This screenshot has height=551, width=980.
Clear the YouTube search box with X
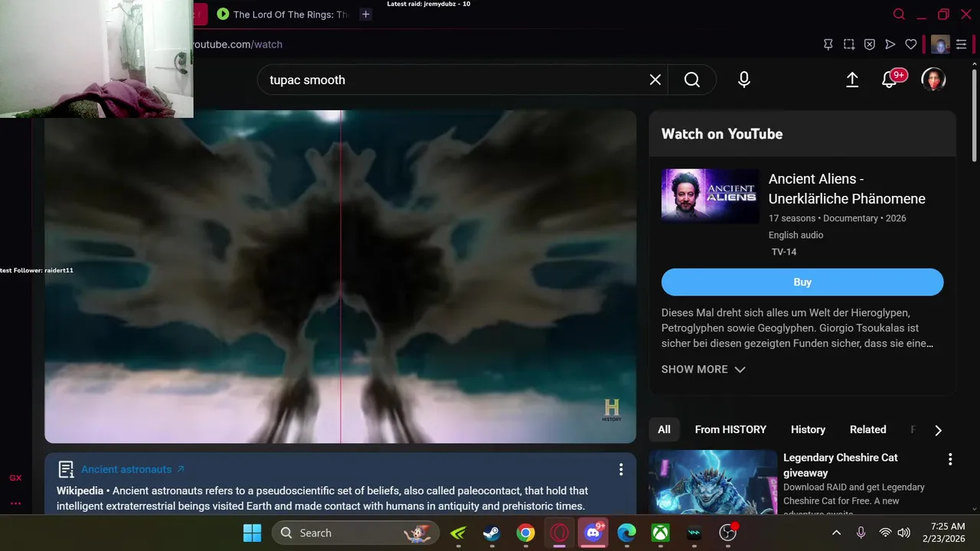point(655,80)
